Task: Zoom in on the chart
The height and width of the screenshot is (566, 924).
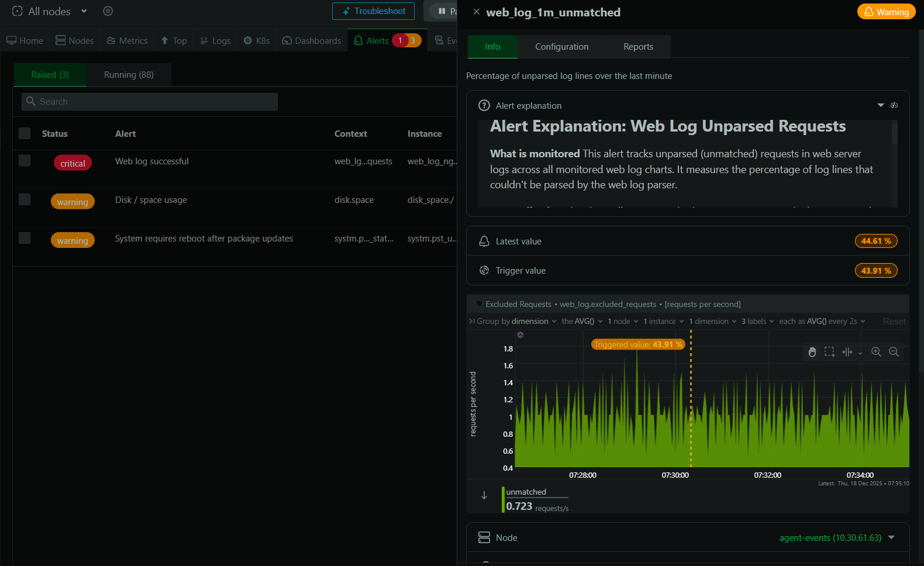Action: coord(876,351)
